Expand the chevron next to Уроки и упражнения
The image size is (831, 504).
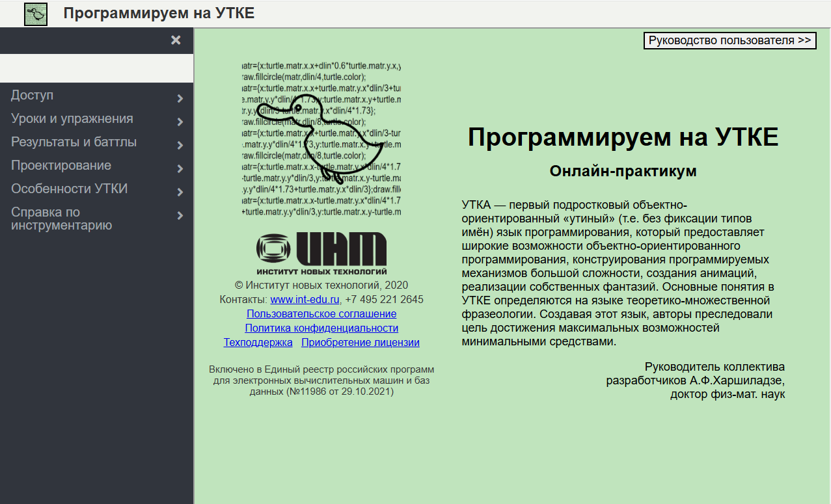coord(180,122)
